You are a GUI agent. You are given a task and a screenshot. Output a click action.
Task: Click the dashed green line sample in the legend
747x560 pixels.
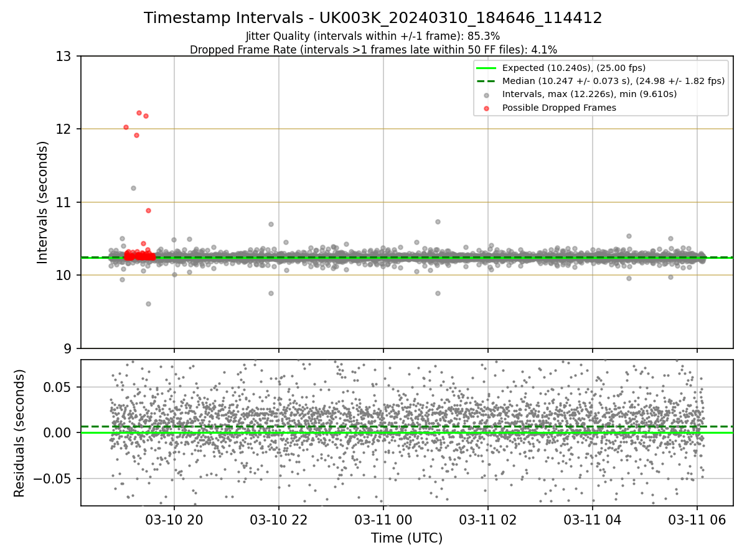tap(486, 82)
